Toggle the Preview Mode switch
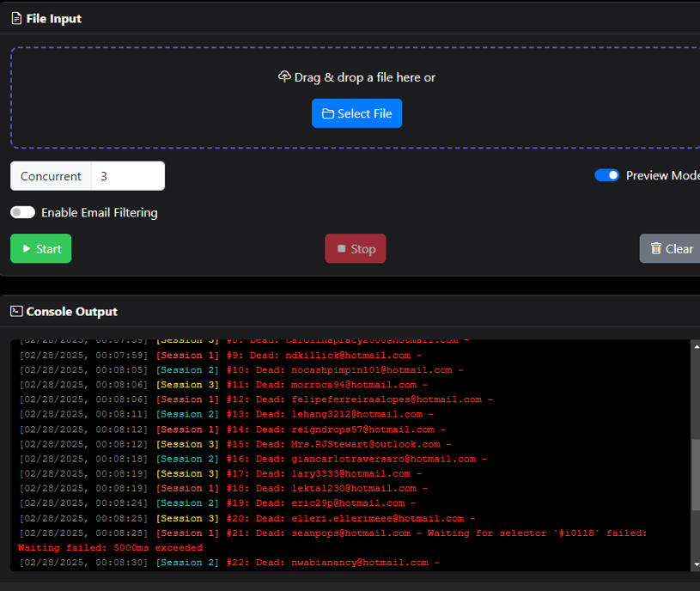The height and width of the screenshot is (591, 700). tap(606, 175)
